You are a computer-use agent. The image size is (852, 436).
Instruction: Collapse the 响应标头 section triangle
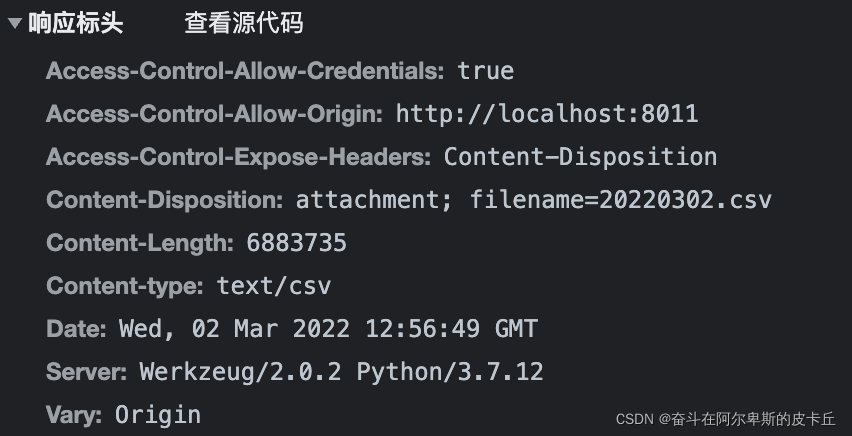(15, 23)
